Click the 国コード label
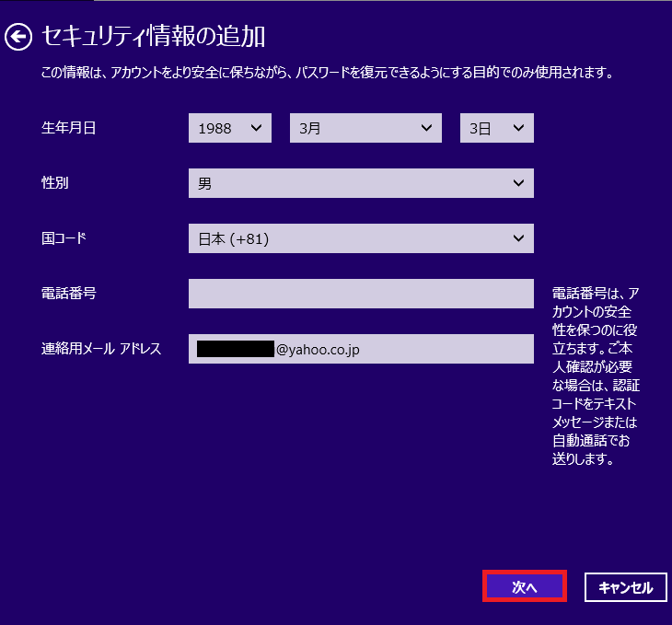Image resolution: width=672 pixels, height=625 pixels. pyautogui.click(x=64, y=238)
